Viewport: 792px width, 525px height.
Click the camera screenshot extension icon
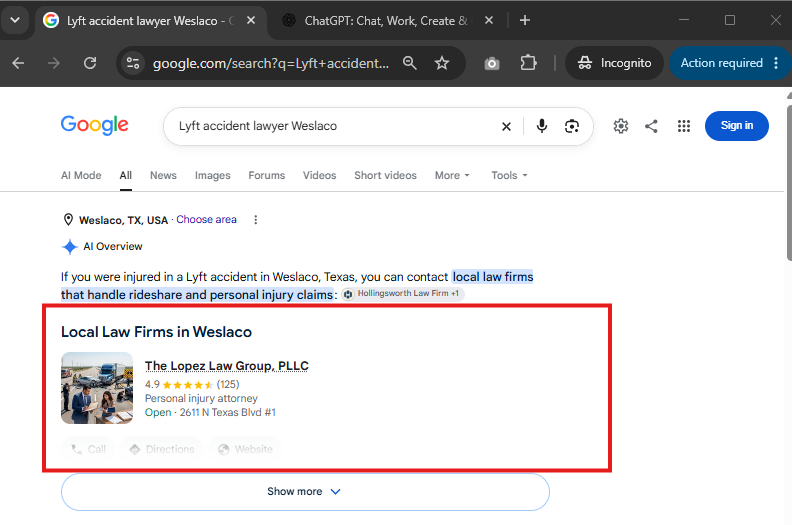(491, 63)
